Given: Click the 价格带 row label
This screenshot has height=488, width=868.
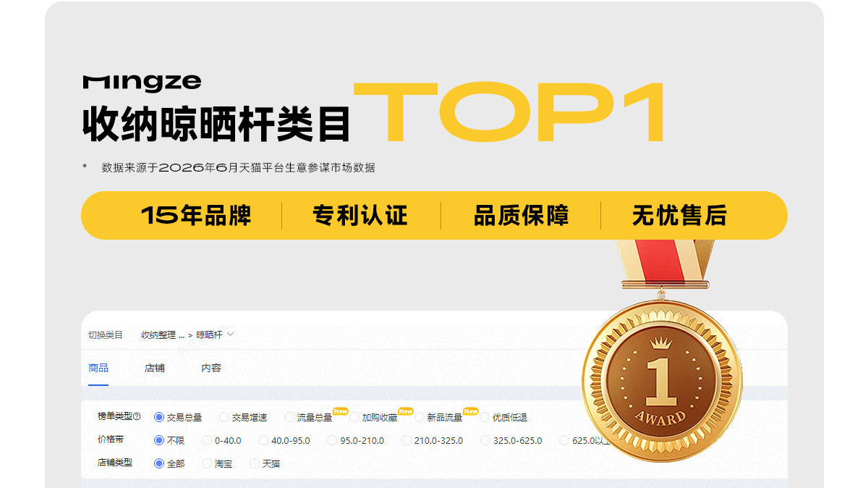Looking at the screenshot, I should click(111, 439).
